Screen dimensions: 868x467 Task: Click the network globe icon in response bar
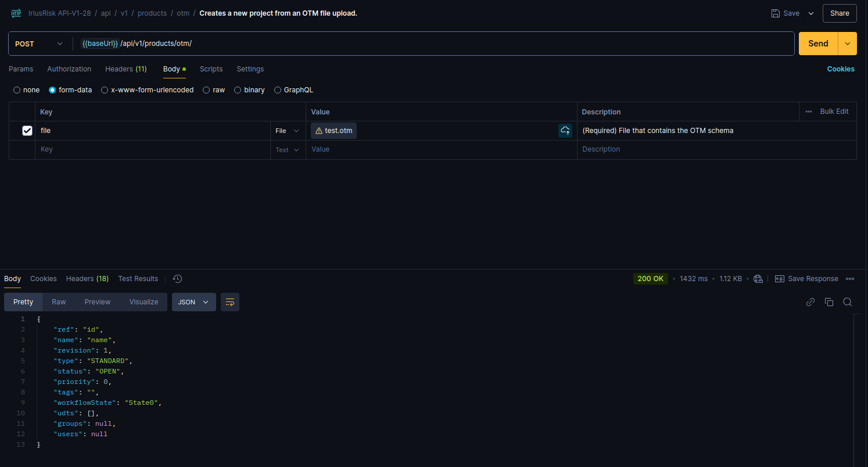758,279
